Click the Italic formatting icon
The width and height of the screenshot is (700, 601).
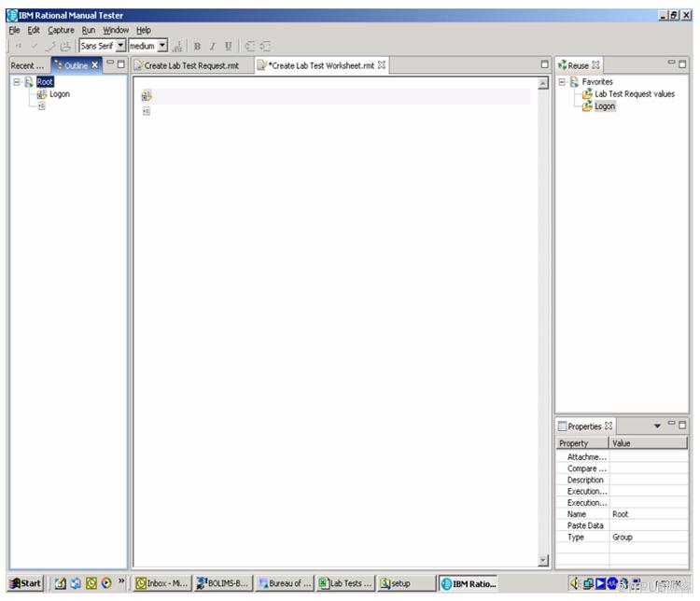coord(213,46)
